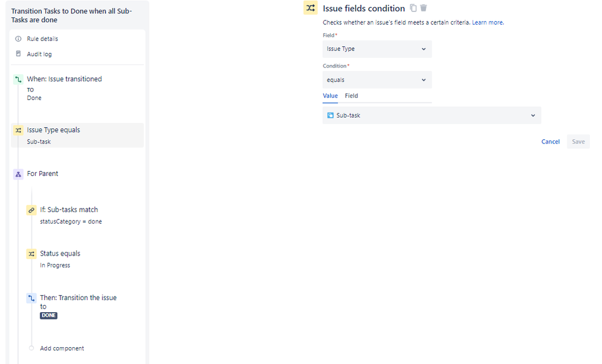Click the For Parent branch icon
Image resolution: width=602 pixels, height=364 pixels.
click(18, 174)
